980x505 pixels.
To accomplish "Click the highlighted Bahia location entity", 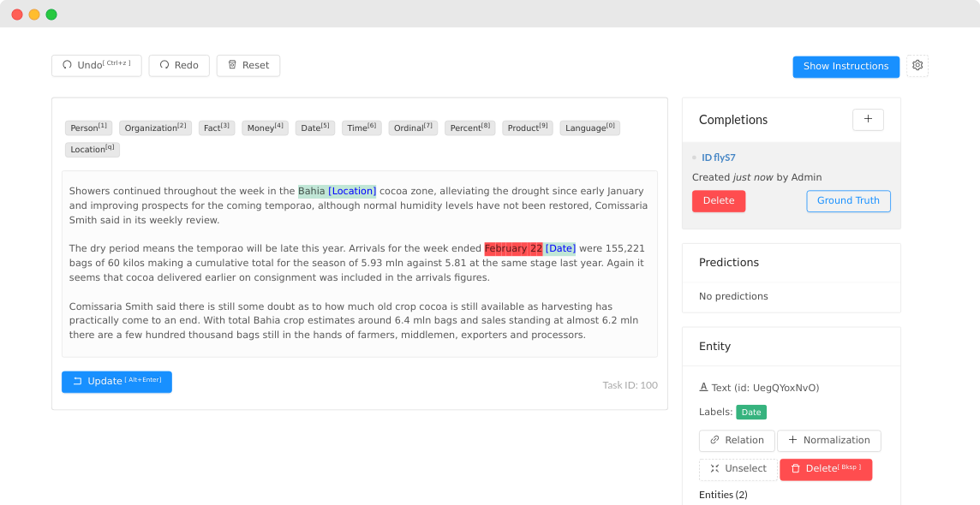I will coord(312,191).
